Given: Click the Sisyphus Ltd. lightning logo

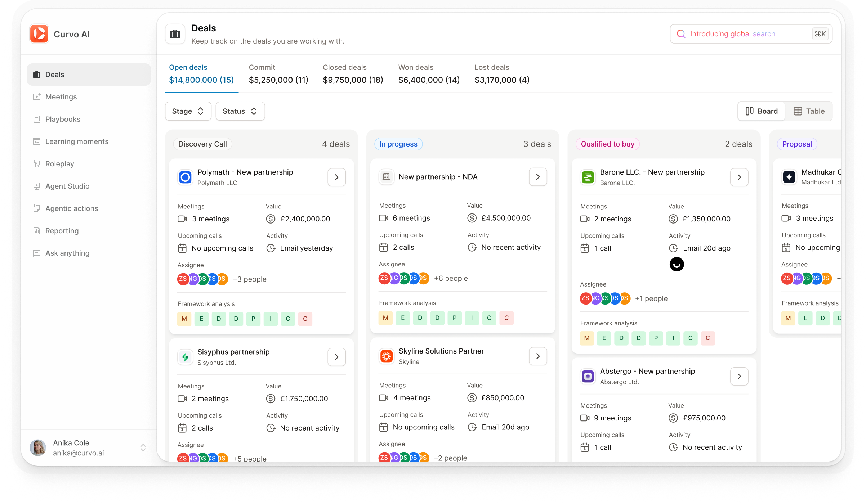Looking at the screenshot, I should [x=185, y=357].
